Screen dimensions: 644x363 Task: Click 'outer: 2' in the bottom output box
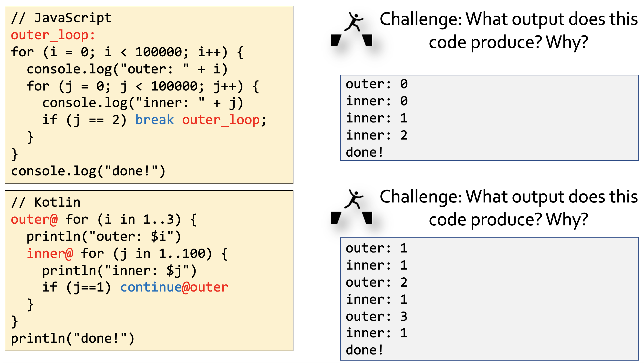[376, 282]
